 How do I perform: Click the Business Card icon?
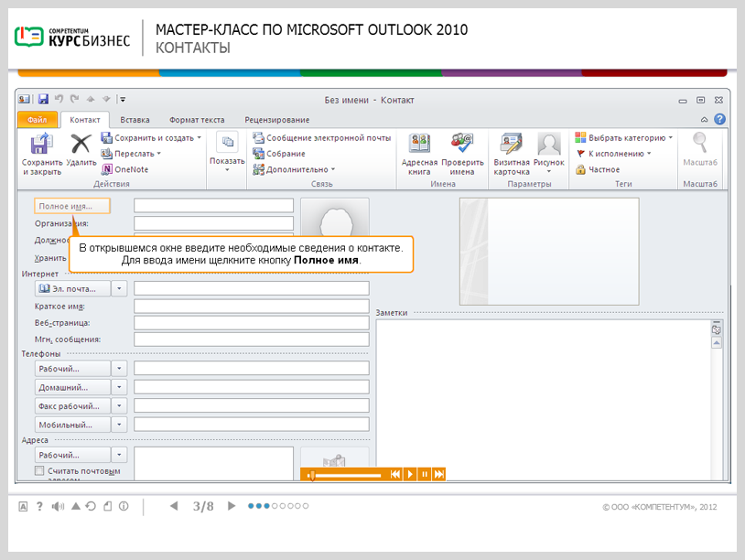point(512,144)
